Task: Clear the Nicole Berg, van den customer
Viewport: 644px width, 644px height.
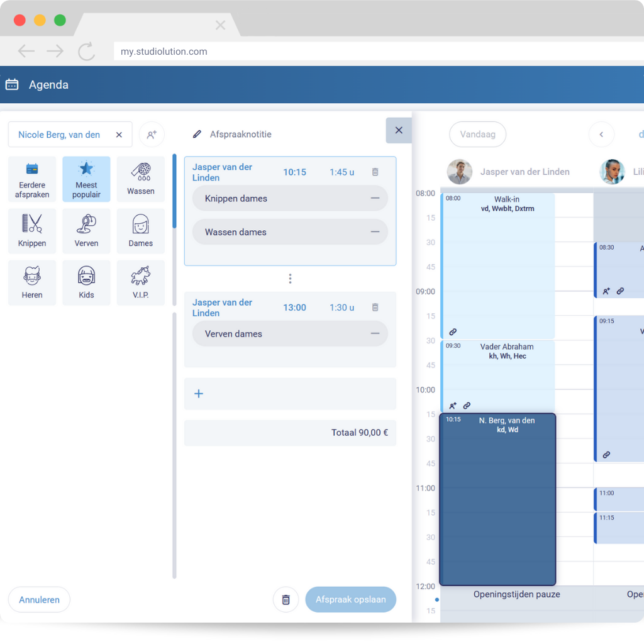Action: point(119,135)
